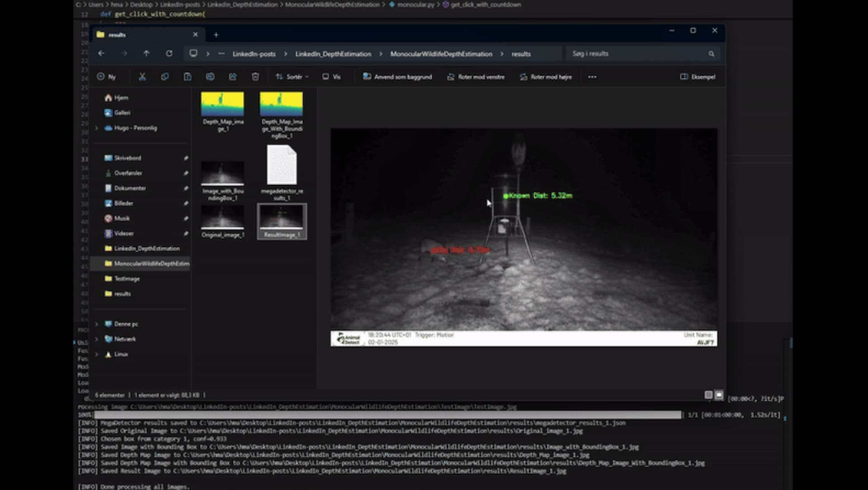The width and height of the screenshot is (868, 490).
Task: Unpin Videoer using its pin icon
Action: [x=186, y=233]
